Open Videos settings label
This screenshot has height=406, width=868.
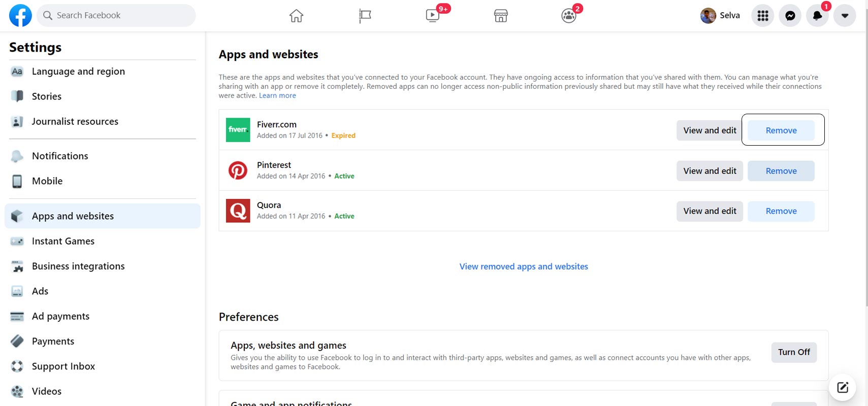pyautogui.click(x=47, y=391)
